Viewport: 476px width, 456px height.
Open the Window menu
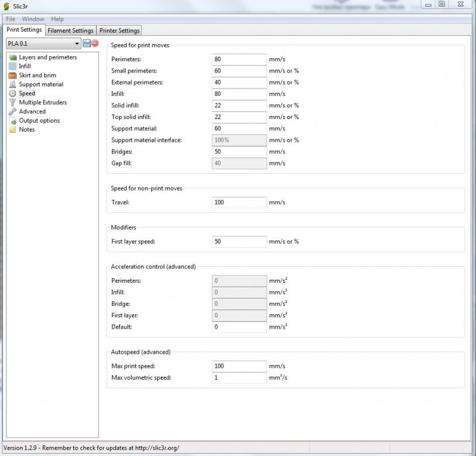[x=33, y=19]
